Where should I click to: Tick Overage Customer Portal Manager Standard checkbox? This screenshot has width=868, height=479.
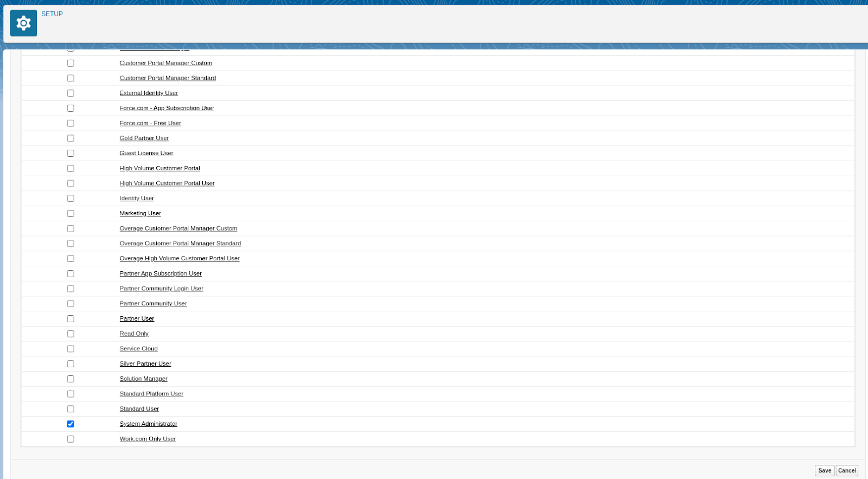tap(71, 244)
